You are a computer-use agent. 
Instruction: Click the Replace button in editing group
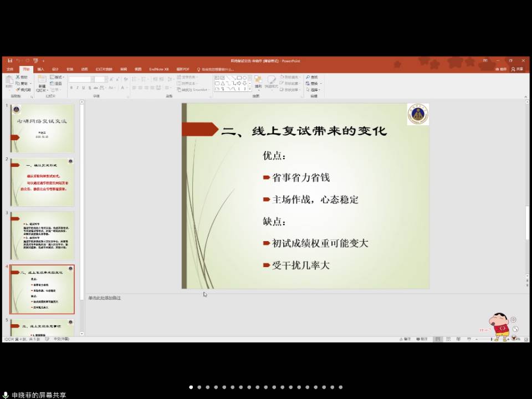coord(314,83)
